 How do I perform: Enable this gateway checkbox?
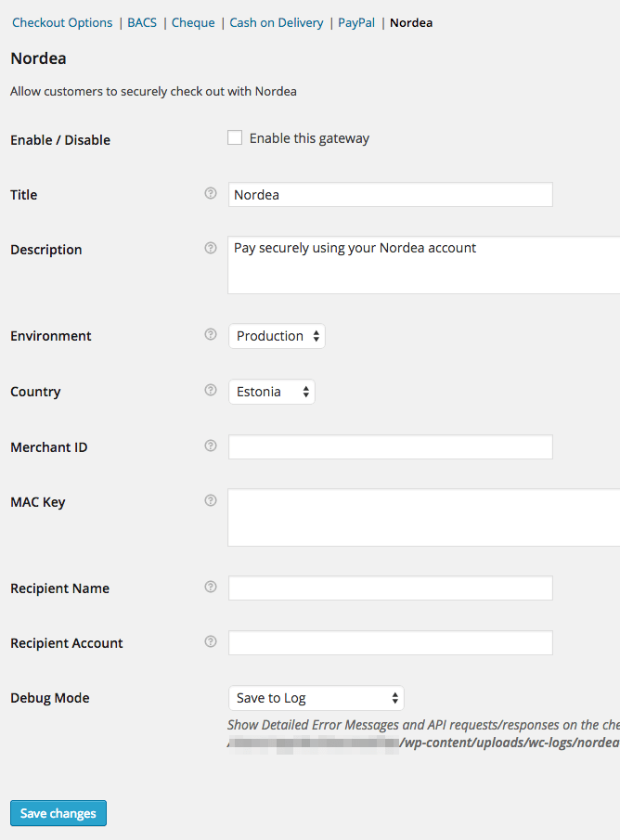click(x=235, y=136)
